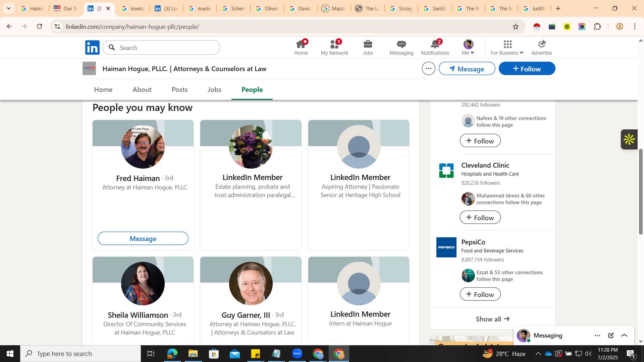Open the Windows Start menu
The height and width of the screenshot is (362, 644).
(10, 354)
